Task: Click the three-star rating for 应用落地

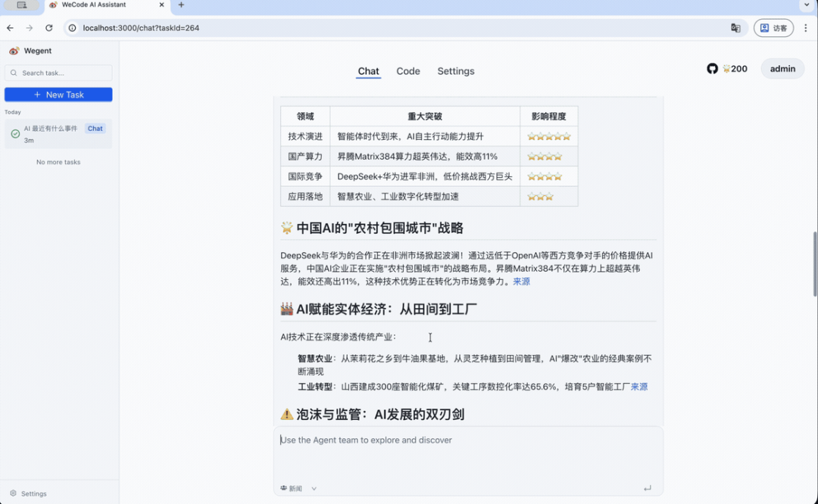Action: (540, 197)
